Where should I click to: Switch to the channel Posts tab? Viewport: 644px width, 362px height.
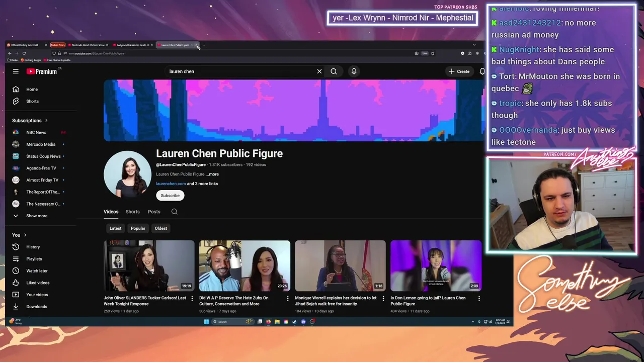coord(154,212)
